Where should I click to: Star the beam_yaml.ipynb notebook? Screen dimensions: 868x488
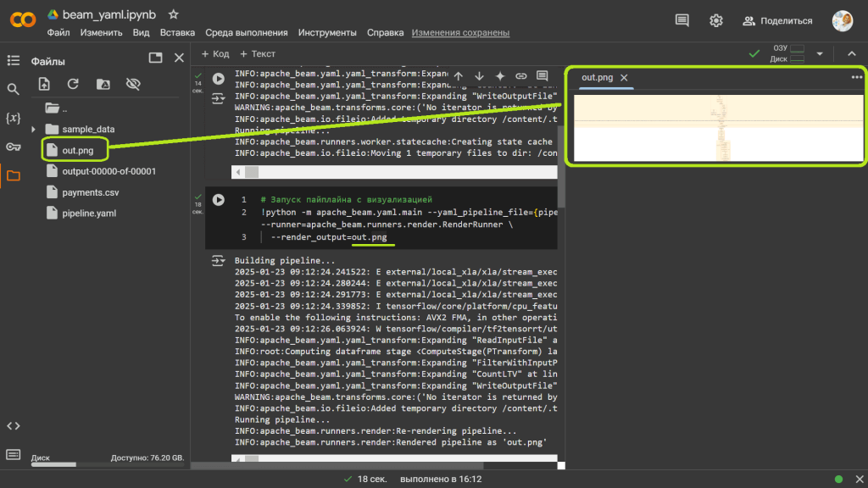click(x=174, y=14)
